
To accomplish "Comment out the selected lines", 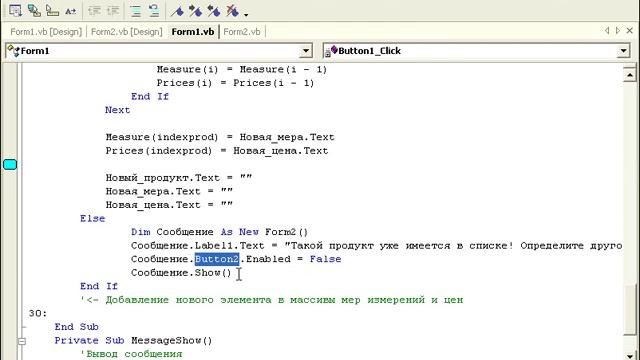I will click(x=136, y=11).
